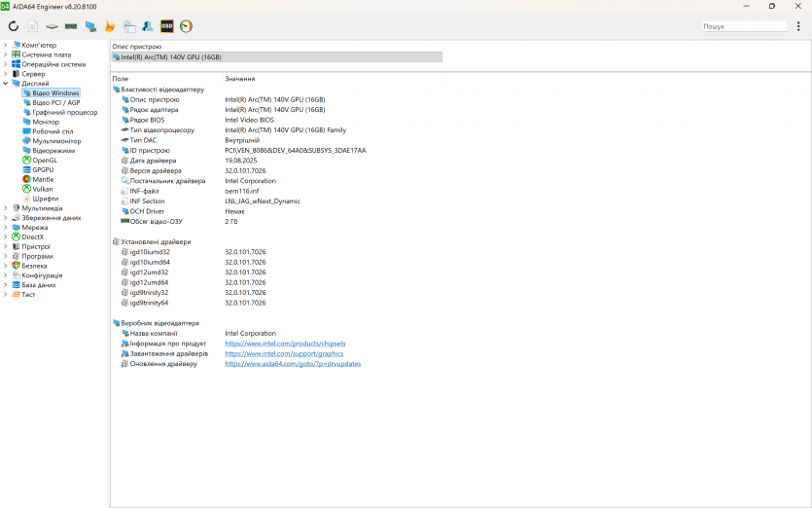812x508 pixels.
Task: Click the memory module toolbar icon
Action: [x=71, y=26]
